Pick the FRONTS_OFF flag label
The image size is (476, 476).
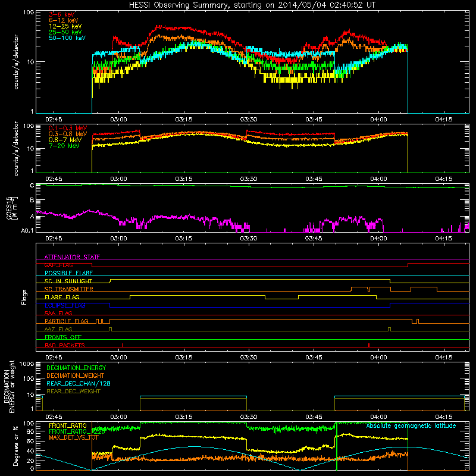(x=63, y=337)
